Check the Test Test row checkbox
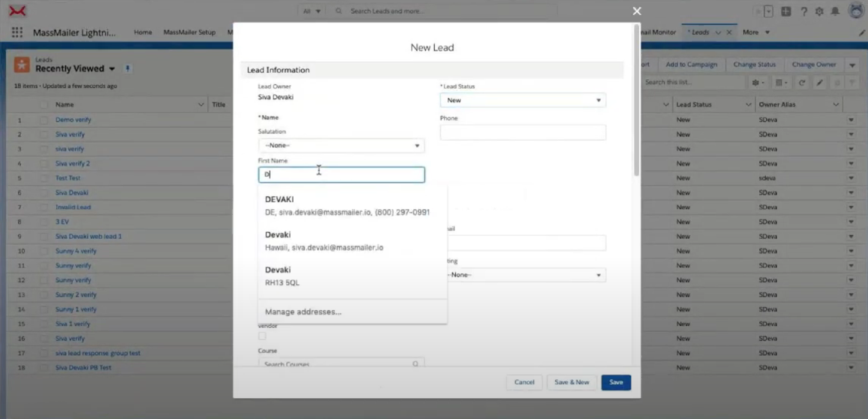Image resolution: width=868 pixels, height=419 pixels. tap(43, 178)
